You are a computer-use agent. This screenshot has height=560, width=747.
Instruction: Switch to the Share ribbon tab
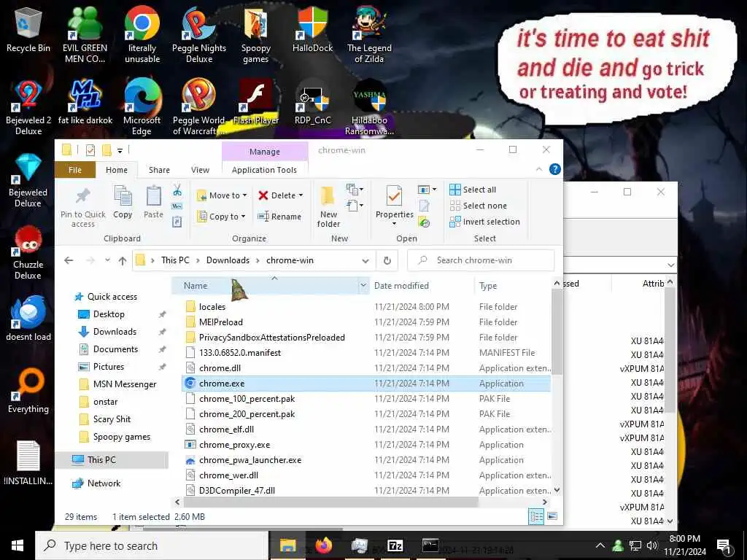[x=159, y=170]
